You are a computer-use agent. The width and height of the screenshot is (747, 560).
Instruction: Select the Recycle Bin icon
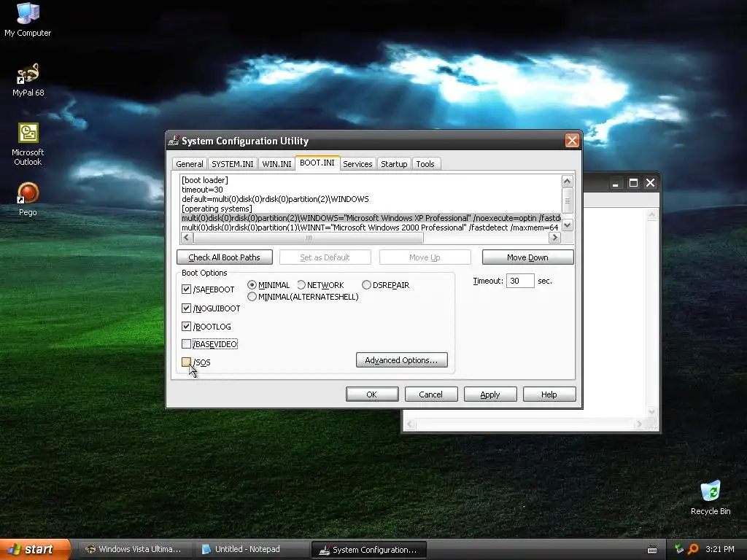click(711, 498)
